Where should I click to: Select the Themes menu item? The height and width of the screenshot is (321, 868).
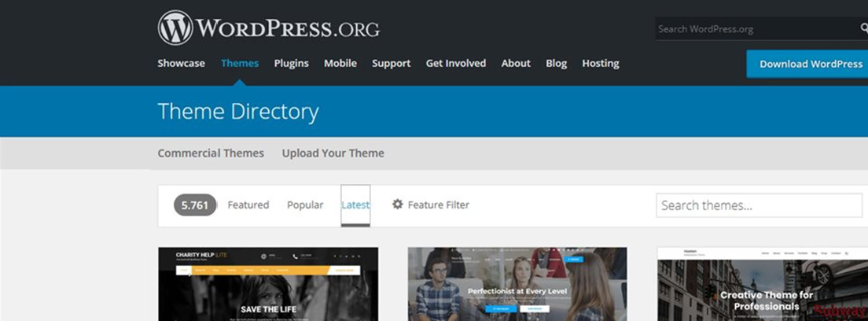click(240, 63)
